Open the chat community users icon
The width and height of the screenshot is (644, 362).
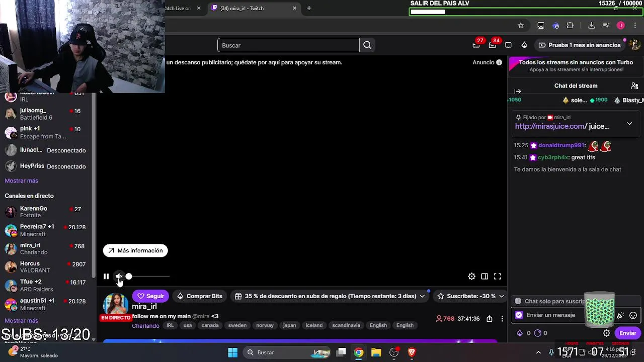point(634,86)
